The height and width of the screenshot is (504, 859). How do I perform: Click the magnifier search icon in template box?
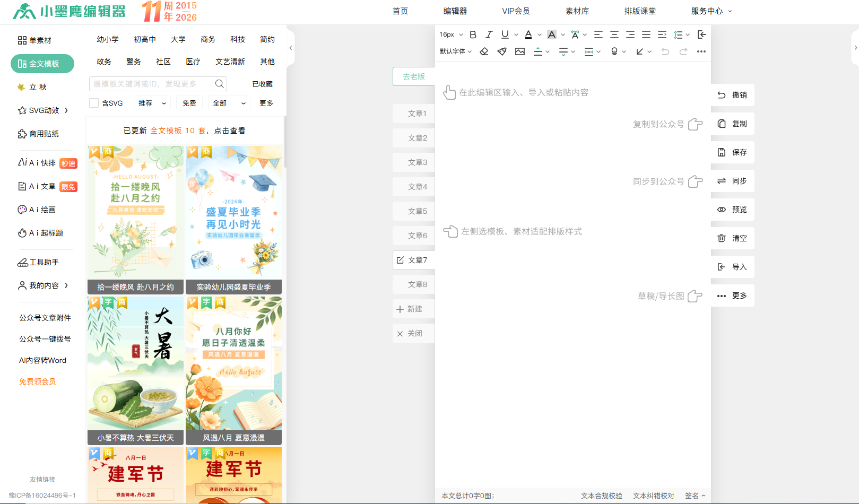click(219, 84)
